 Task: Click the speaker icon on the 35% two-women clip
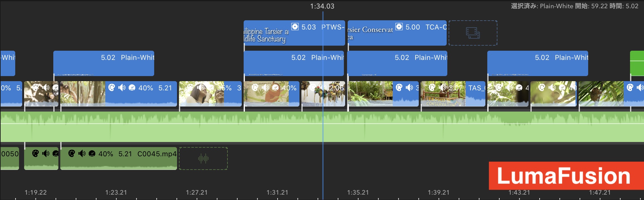click(x=200, y=87)
